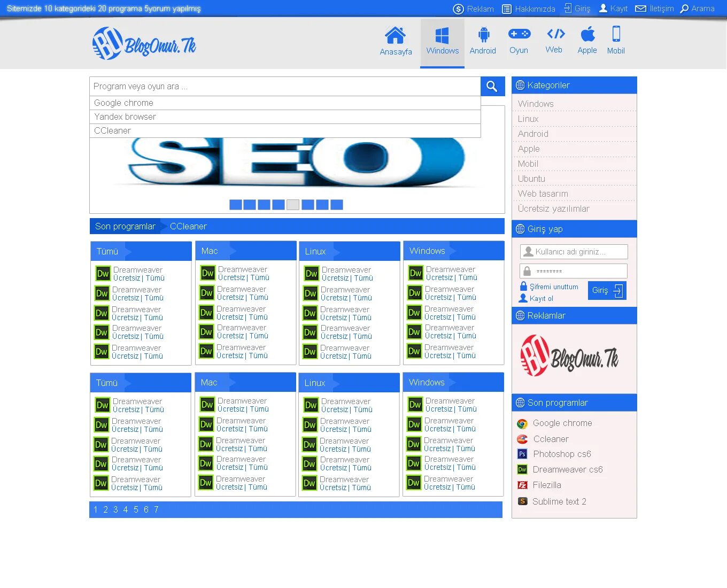Screen dimensions: 727x588
Task: Click the Giriş door icon in top bar
Action: [x=568, y=9]
